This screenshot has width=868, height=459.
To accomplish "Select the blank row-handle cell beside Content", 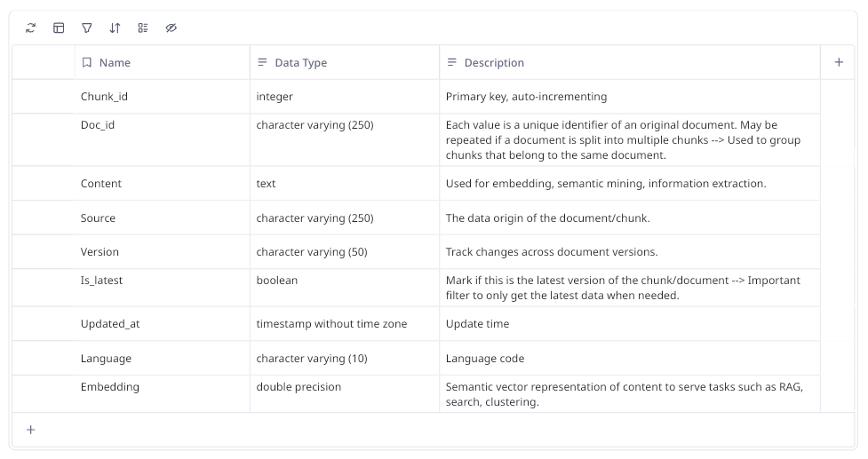I will pos(44,184).
